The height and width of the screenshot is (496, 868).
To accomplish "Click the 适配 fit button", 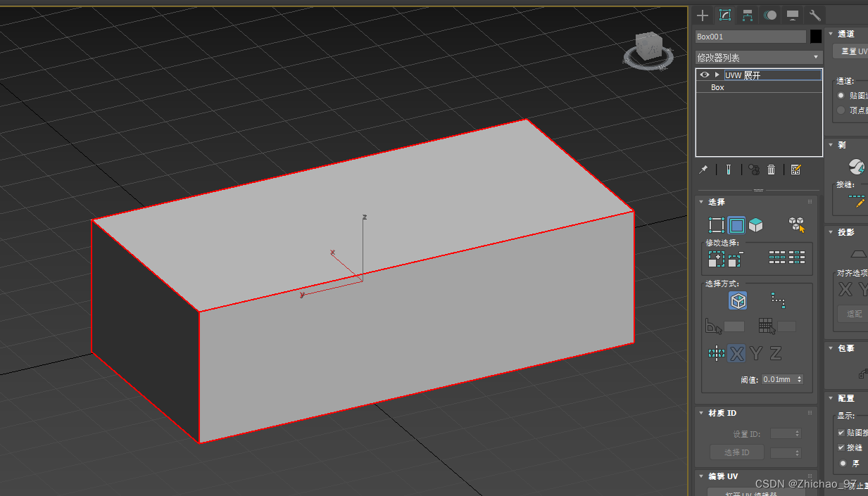I will 853,314.
